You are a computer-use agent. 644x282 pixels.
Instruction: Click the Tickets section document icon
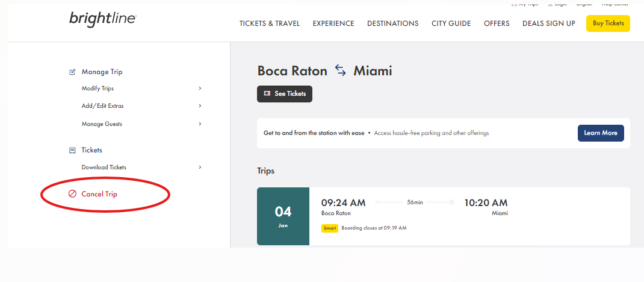[x=72, y=151]
